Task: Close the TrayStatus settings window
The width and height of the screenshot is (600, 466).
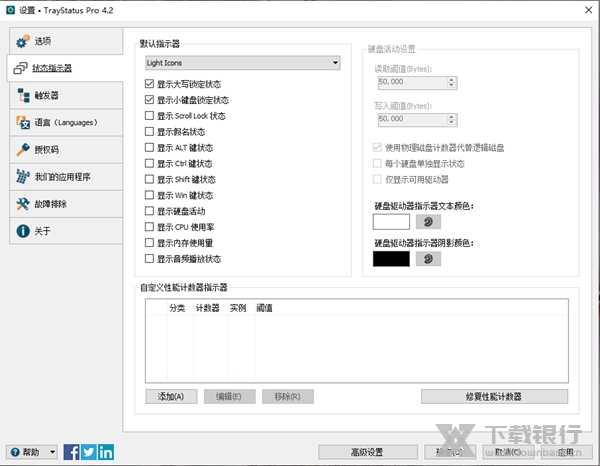Action: coord(589,10)
